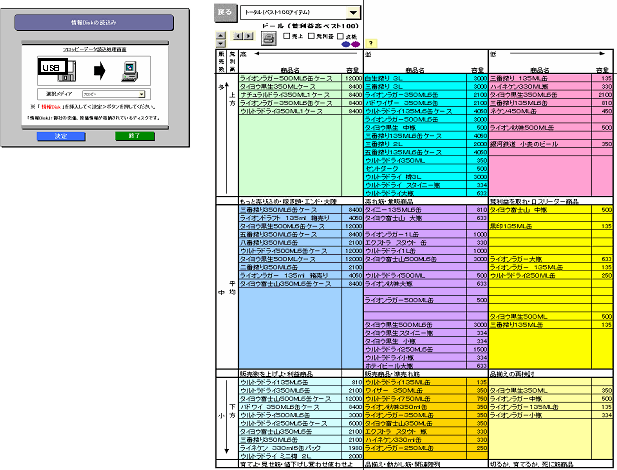Click the 情報Diskの読込み title banner

click(x=94, y=22)
